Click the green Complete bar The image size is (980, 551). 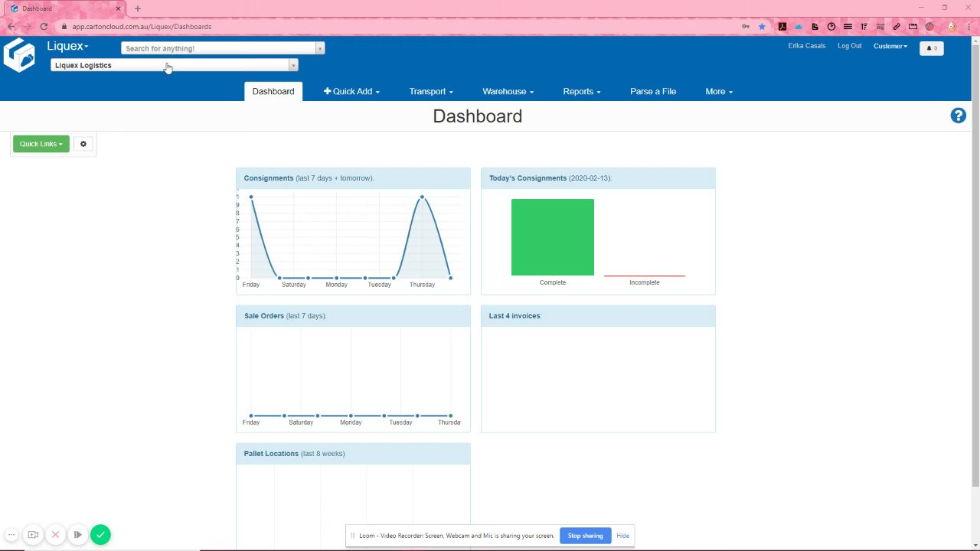[553, 237]
